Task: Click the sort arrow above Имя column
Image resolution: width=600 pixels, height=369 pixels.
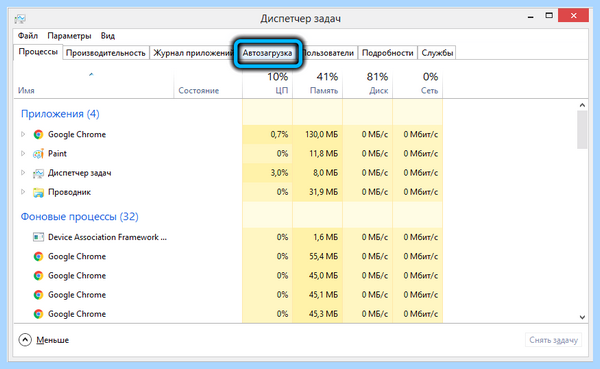Action: click(x=91, y=74)
